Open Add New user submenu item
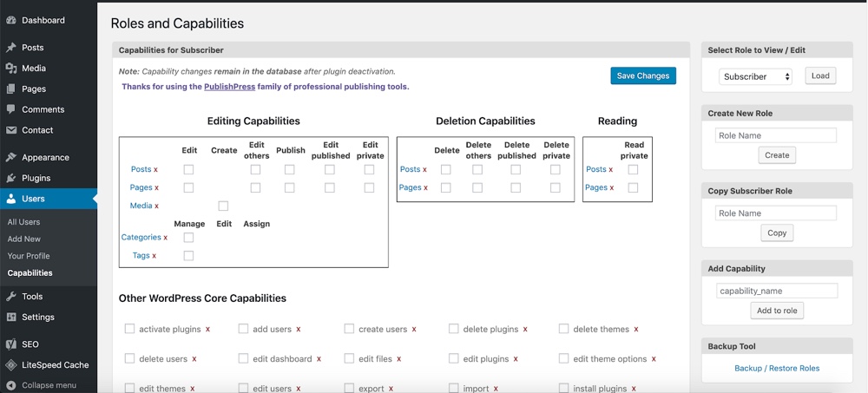The image size is (868, 393). tap(23, 239)
